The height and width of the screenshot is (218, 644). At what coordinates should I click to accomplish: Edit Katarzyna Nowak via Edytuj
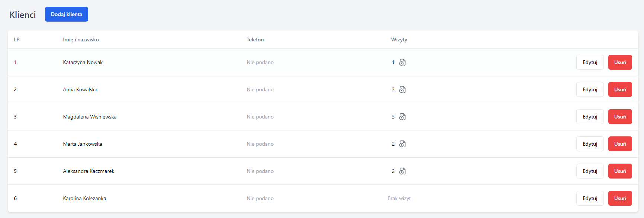coord(590,62)
